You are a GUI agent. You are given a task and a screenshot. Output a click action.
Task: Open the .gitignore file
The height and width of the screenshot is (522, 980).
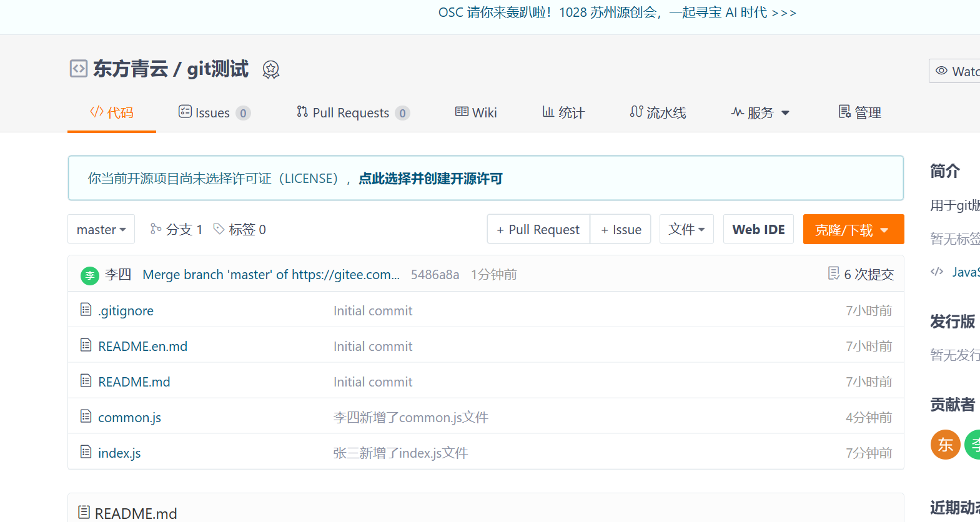click(x=126, y=310)
